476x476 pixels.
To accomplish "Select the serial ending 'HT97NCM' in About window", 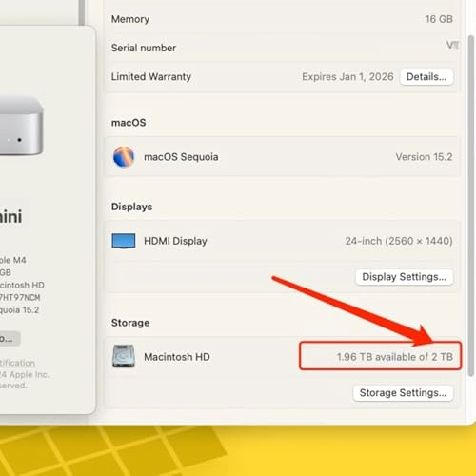I will (22, 298).
